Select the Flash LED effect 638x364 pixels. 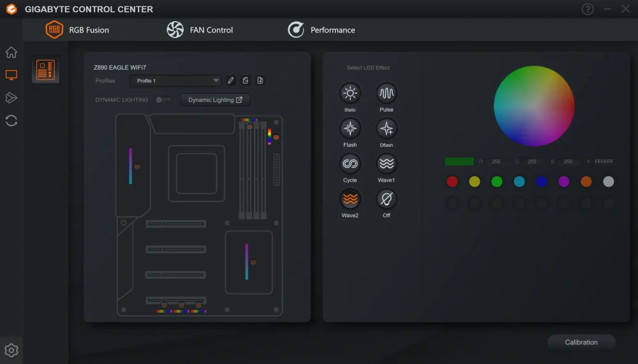pos(350,129)
